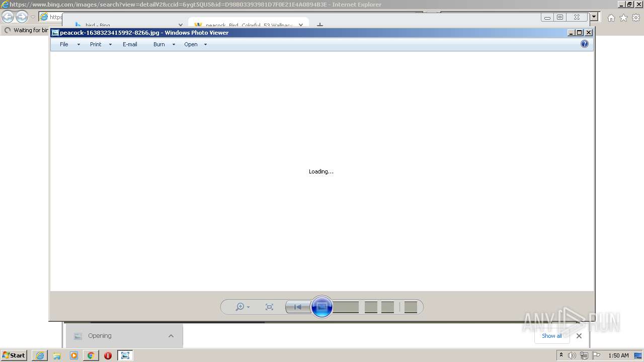Expand the Open dropdown arrow
The width and height of the screenshot is (644, 362).
[205, 45]
